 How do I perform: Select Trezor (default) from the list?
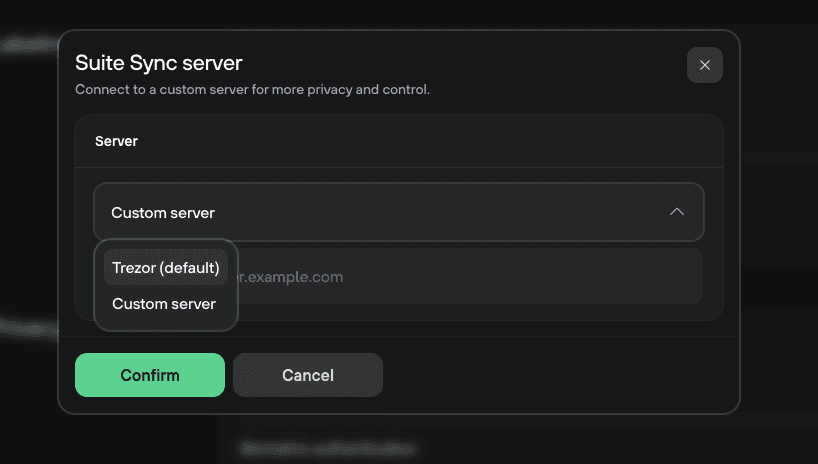166,268
